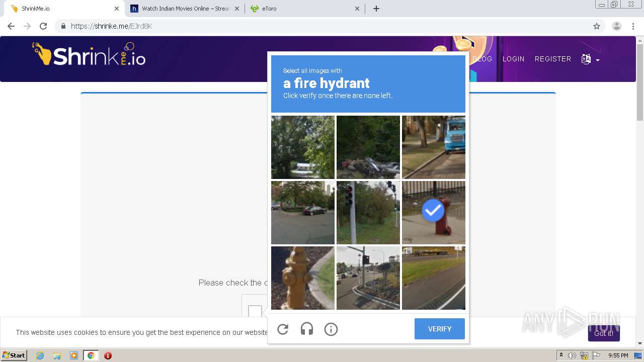644x362 pixels.
Task: Reload the captcha challenge images
Action: (x=283, y=329)
